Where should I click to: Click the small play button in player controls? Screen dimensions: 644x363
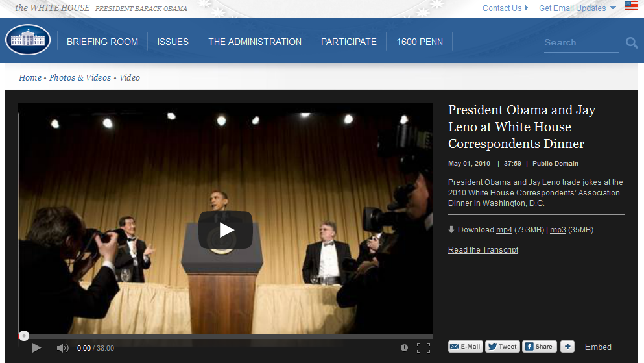click(x=36, y=348)
